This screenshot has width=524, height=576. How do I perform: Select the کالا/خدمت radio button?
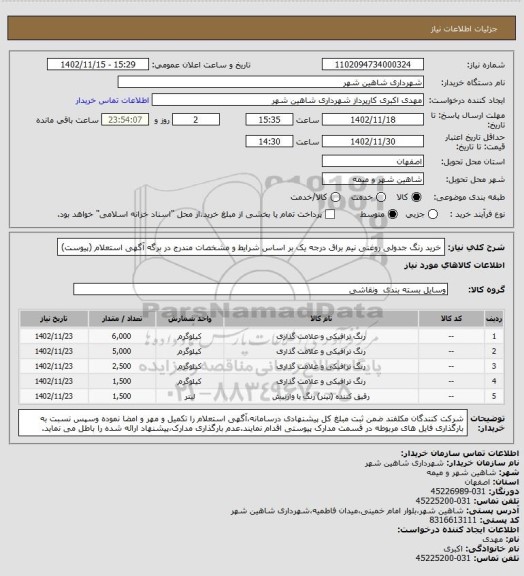(x=335, y=197)
